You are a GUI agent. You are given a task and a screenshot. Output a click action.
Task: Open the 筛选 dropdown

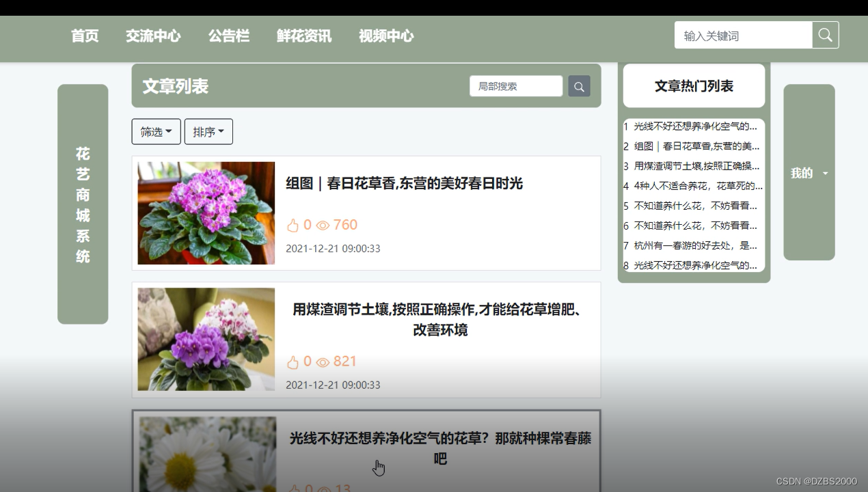(x=156, y=132)
